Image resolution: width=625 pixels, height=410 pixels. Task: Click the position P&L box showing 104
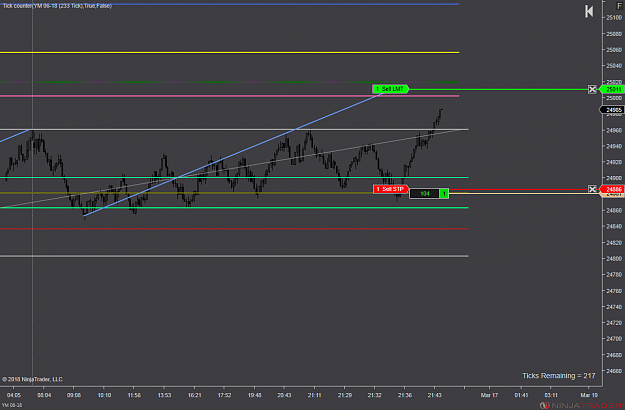point(425,194)
